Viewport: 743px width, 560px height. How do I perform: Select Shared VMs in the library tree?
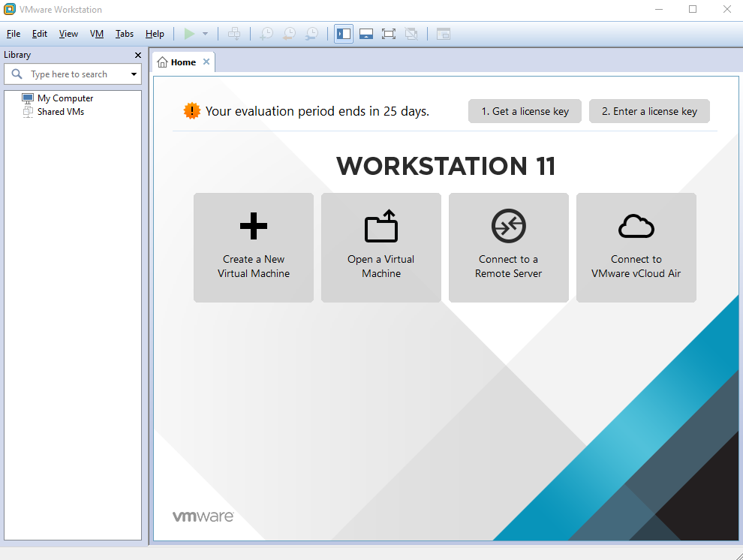click(61, 112)
